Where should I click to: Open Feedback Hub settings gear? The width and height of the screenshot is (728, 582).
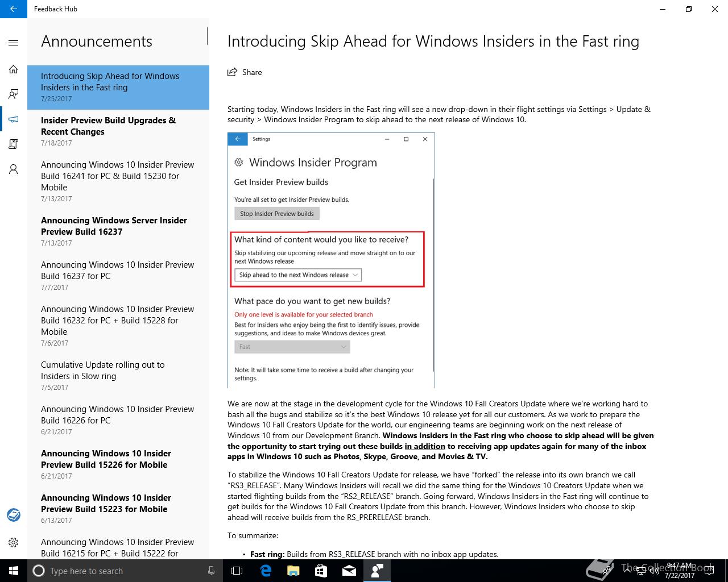click(14, 543)
